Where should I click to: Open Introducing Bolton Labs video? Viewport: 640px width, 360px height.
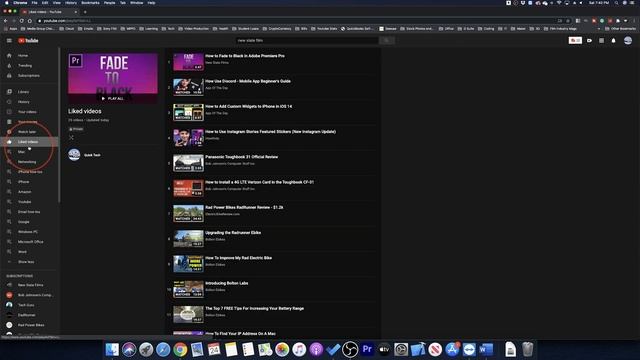point(227,283)
